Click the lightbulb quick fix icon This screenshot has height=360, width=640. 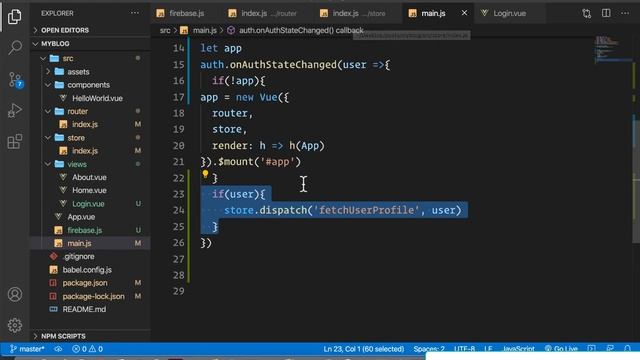(x=205, y=175)
